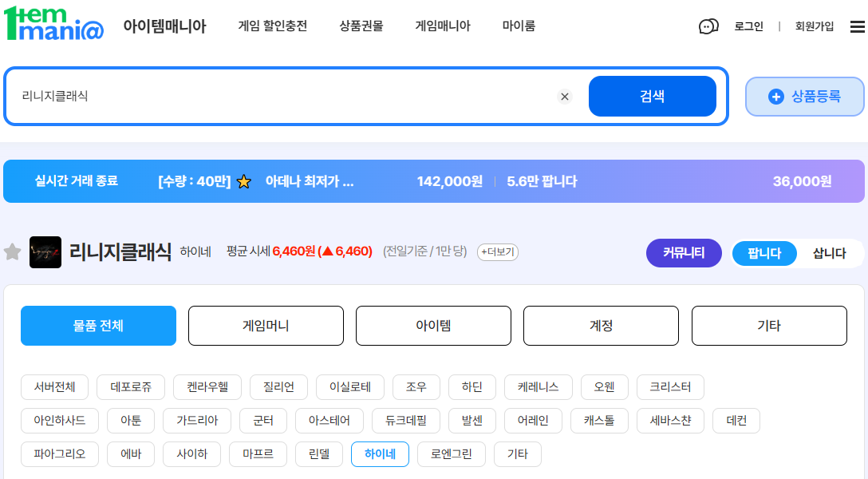Select the 아이템 tab
The width and height of the screenshot is (868, 479).
pyautogui.click(x=433, y=326)
